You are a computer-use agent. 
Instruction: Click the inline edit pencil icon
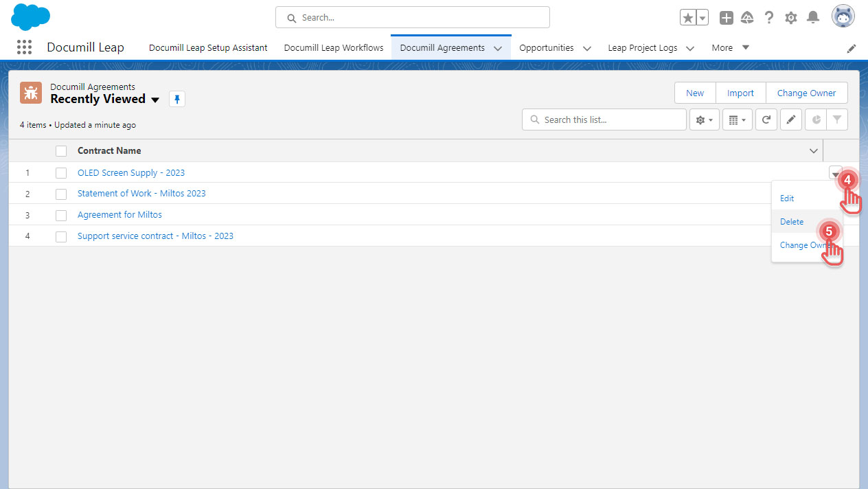click(790, 120)
